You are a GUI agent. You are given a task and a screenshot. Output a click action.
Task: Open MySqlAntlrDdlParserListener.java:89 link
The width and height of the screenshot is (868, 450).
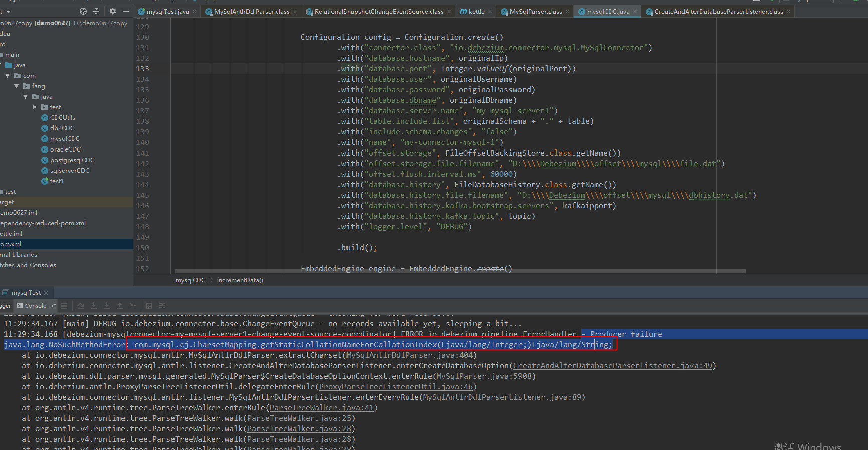tap(502, 397)
